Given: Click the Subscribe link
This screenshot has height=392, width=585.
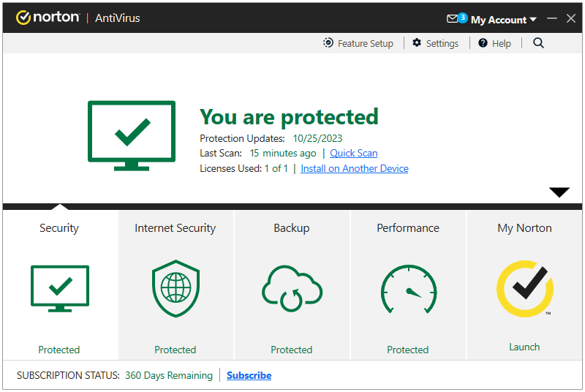Looking at the screenshot, I should [x=249, y=375].
